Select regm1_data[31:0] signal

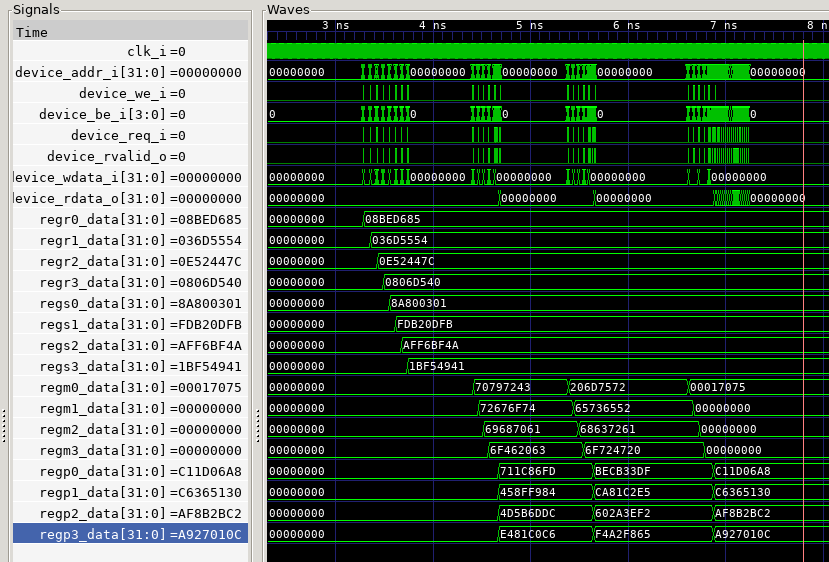[x=130, y=408]
